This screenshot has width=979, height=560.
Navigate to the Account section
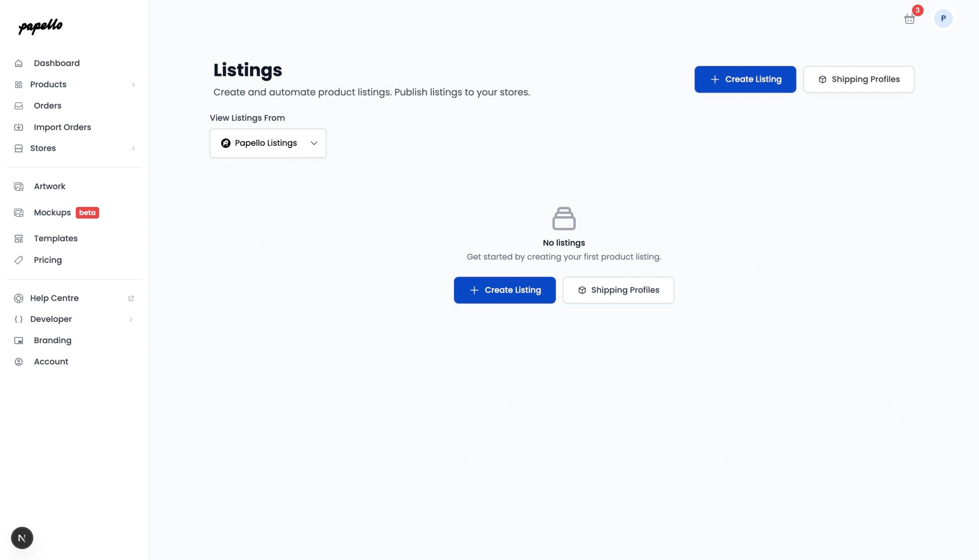pos(51,362)
